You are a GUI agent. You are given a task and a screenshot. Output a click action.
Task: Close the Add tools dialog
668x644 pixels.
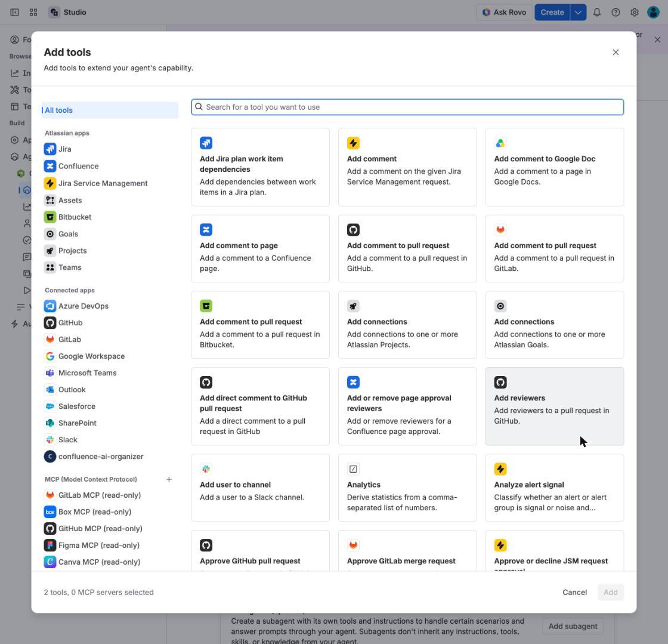(x=616, y=52)
